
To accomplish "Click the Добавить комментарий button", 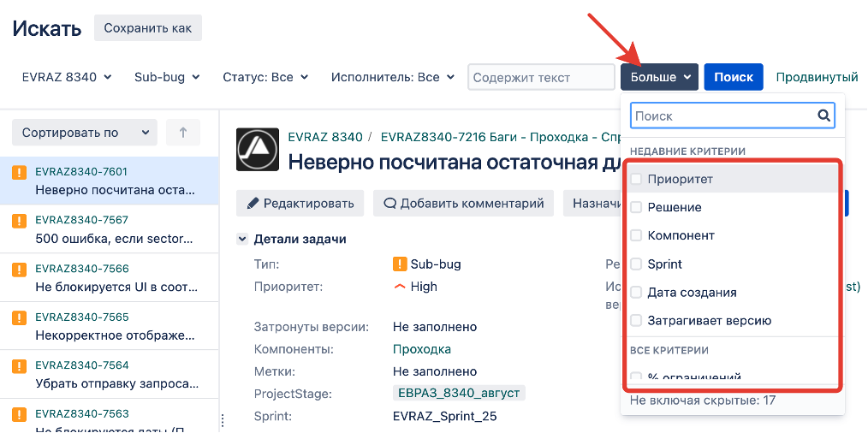I will [x=464, y=203].
